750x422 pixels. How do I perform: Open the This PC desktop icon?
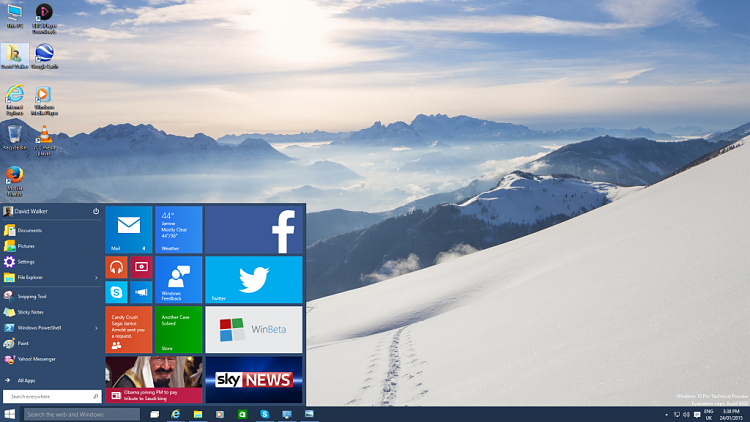pyautogui.click(x=14, y=17)
